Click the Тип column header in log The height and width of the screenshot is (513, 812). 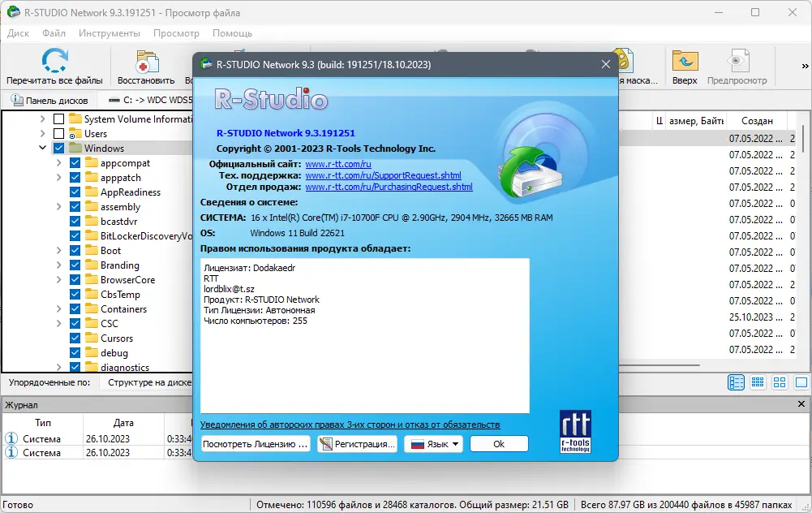point(42,423)
